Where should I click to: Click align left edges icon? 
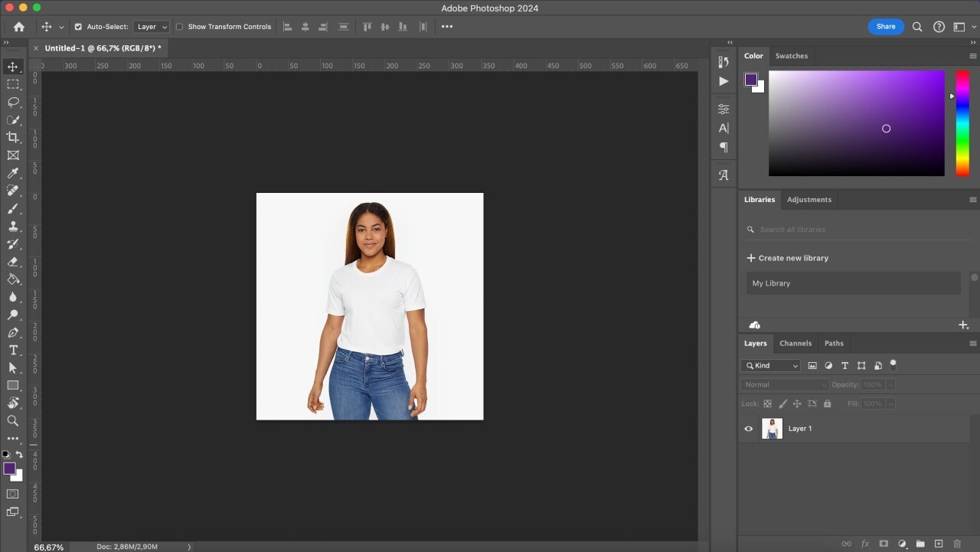point(288,27)
